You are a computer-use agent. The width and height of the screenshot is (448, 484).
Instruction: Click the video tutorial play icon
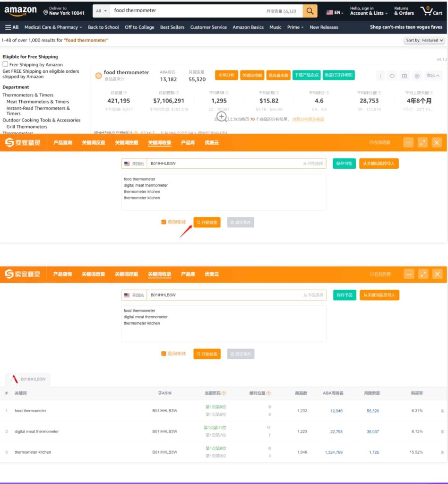pos(405,76)
